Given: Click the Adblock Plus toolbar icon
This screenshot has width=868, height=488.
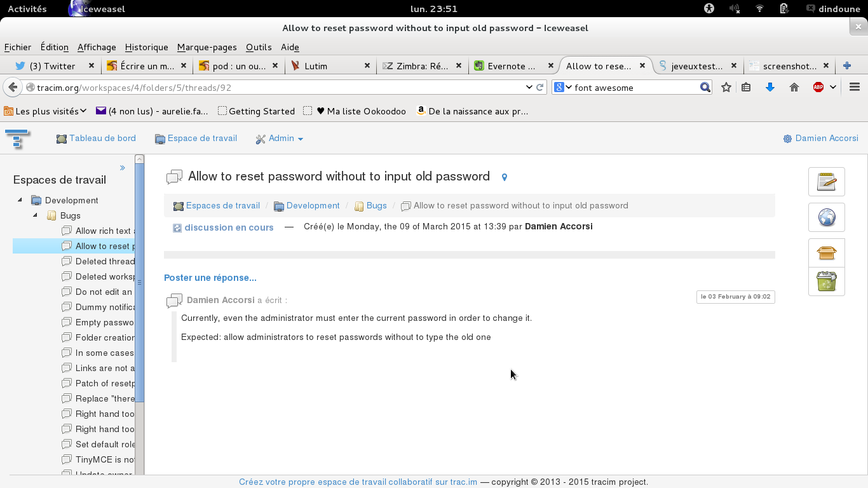Looking at the screenshot, I should click(x=818, y=87).
